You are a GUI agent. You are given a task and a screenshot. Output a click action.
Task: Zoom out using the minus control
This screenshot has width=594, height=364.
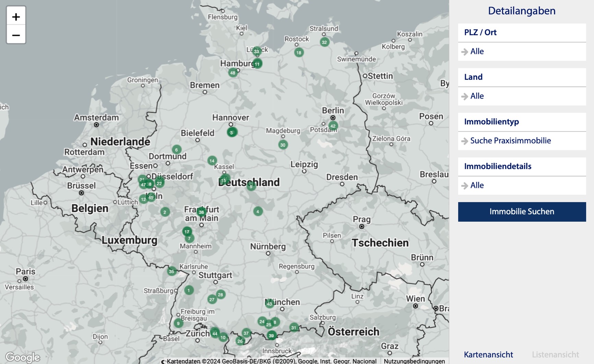coord(16,35)
